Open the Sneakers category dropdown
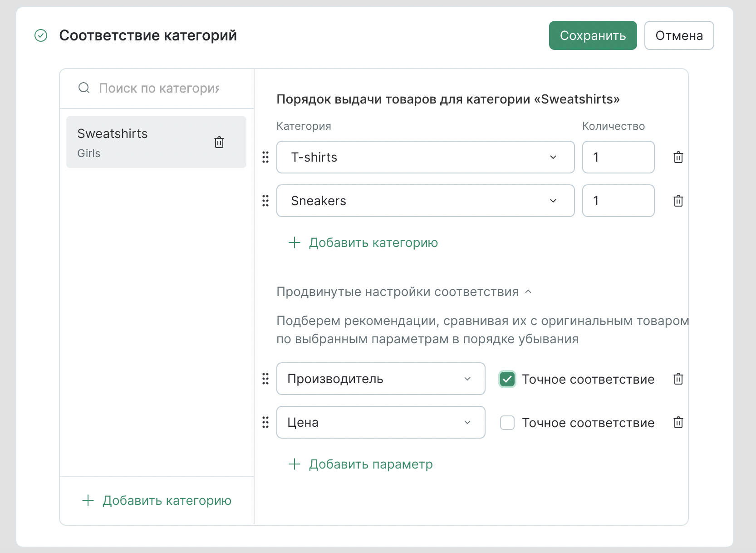 pos(426,201)
